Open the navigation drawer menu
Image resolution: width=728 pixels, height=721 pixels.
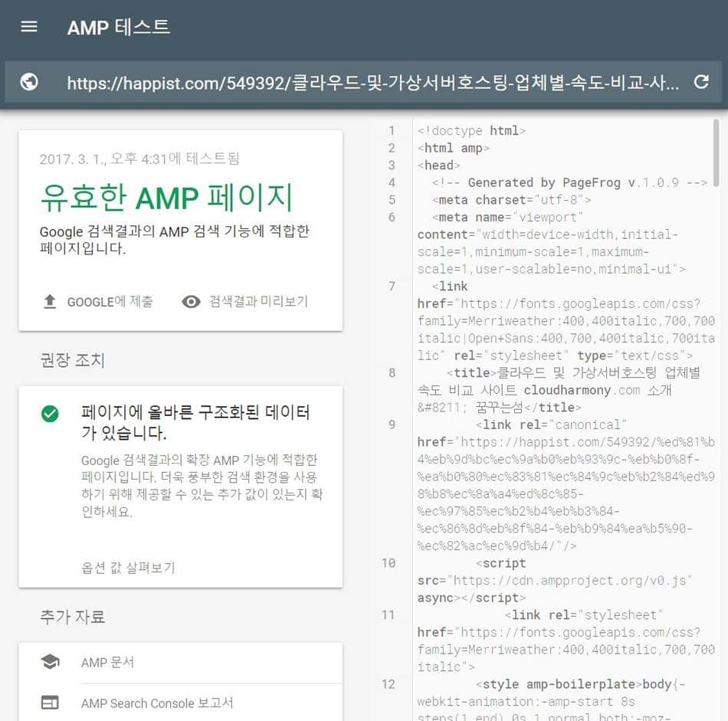[x=28, y=26]
